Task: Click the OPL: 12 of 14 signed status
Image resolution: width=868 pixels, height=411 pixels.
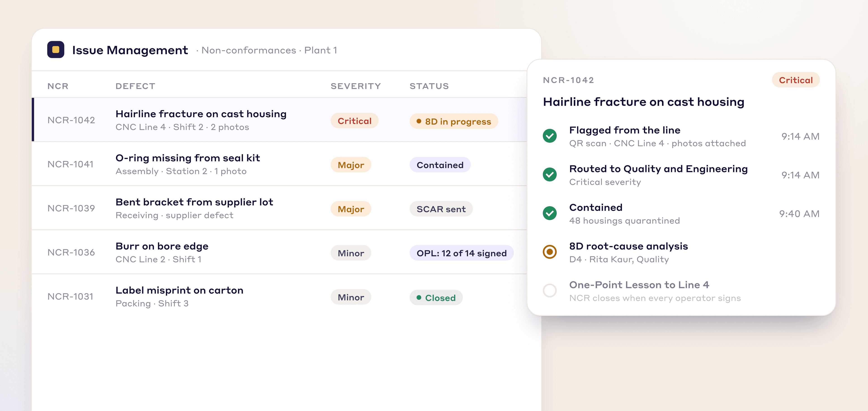Action: [462, 253]
